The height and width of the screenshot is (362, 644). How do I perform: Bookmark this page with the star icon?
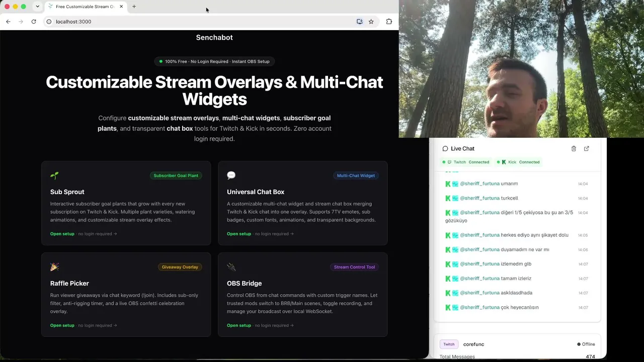tap(371, 22)
